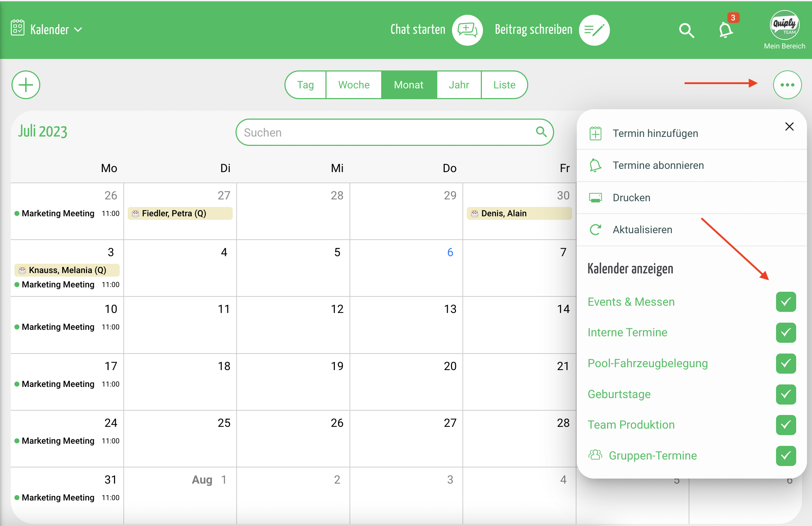Choose Termine abonnieren from the menu
812x526 pixels.
[658, 165]
